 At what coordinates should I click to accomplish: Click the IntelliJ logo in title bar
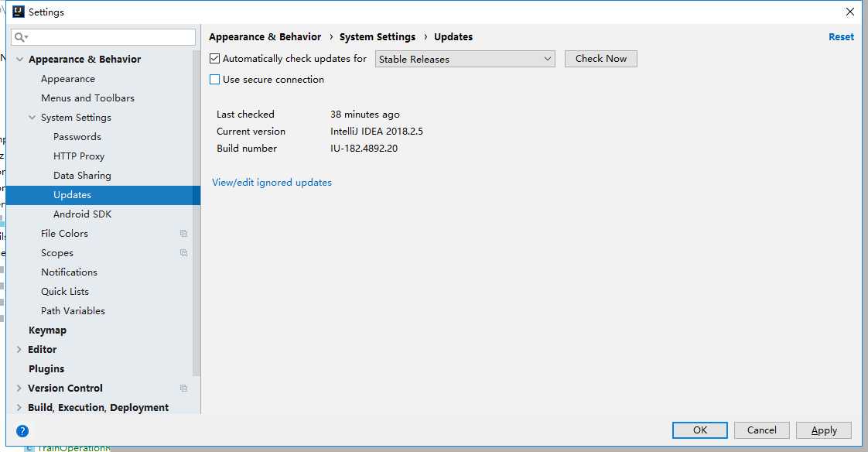19,12
